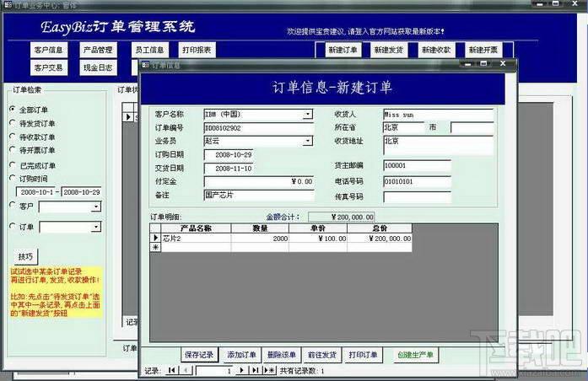Select 已完成订单 radio option
The width and height of the screenshot is (588, 381).
click(13, 165)
